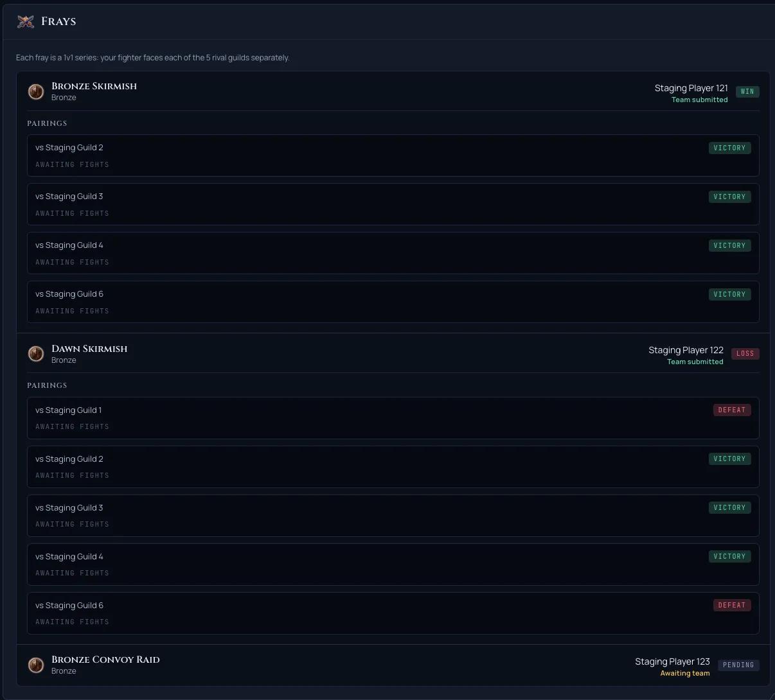This screenshot has height=700, width=775.
Task: Click the Dawn Skirmish tier medallion icon
Action: 36,354
